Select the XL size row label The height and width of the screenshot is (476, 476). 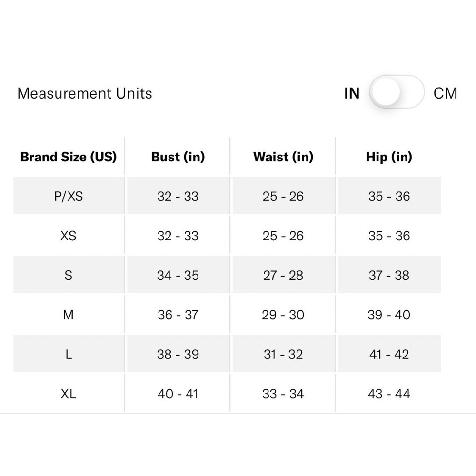69,394
